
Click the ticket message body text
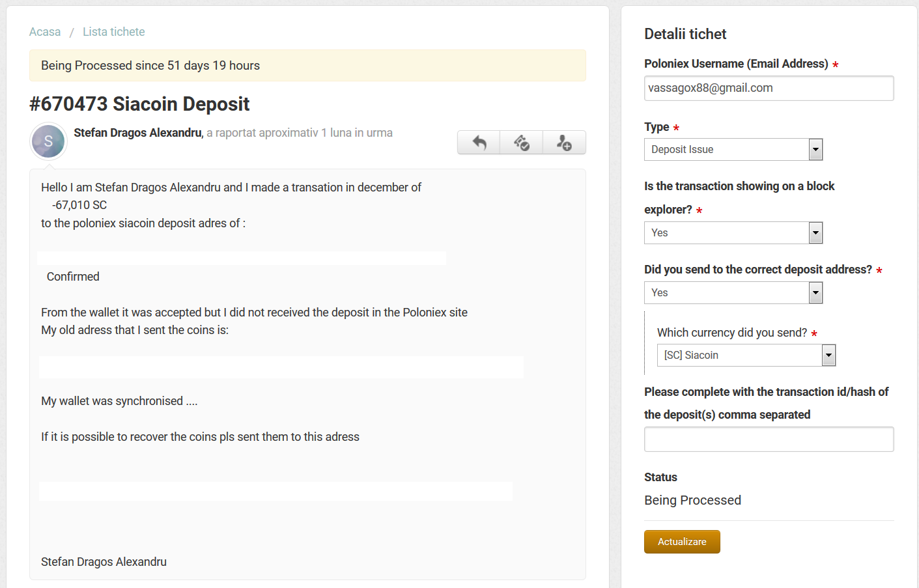coord(254,313)
